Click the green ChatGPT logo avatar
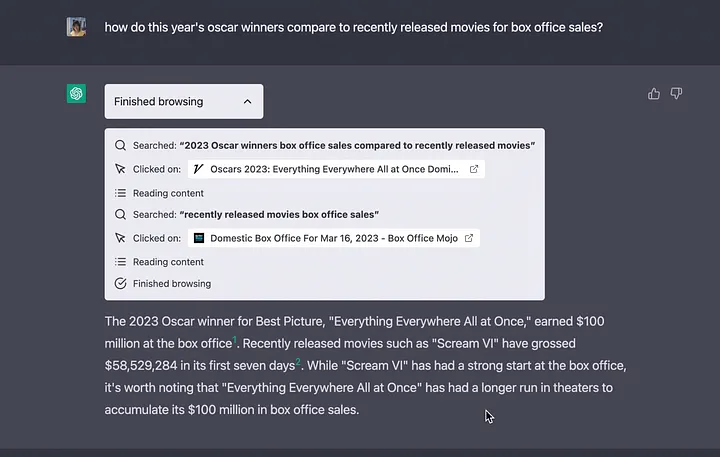The image size is (720, 457). [x=77, y=94]
